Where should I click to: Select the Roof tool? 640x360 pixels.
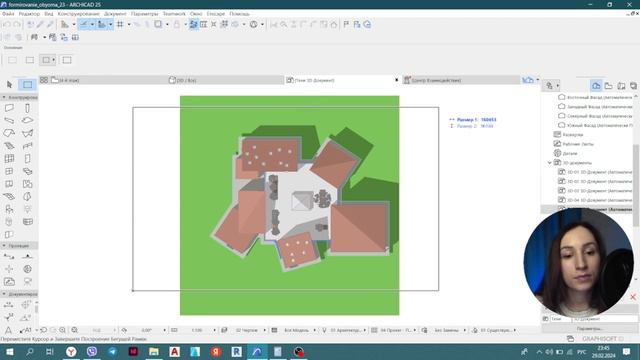coord(9,133)
